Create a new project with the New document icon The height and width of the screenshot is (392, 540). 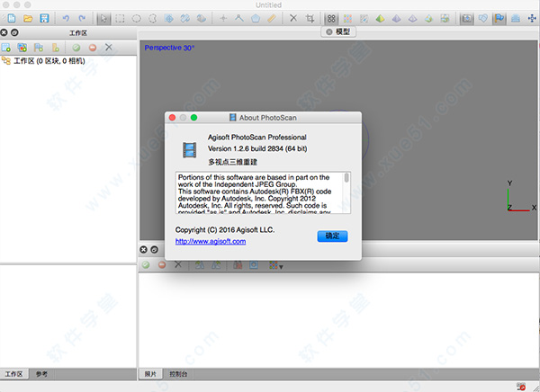tap(12, 18)
